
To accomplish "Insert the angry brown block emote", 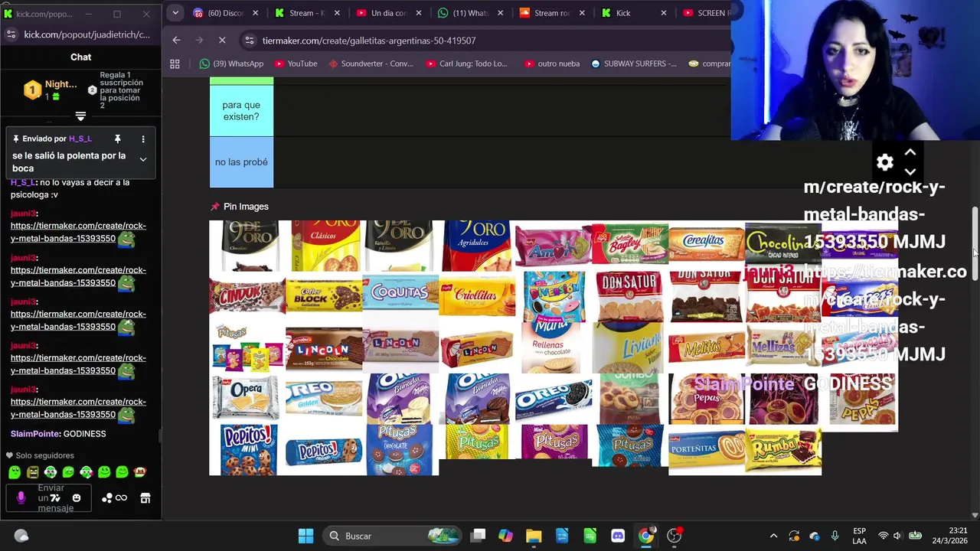I will (x=32, y=472).
